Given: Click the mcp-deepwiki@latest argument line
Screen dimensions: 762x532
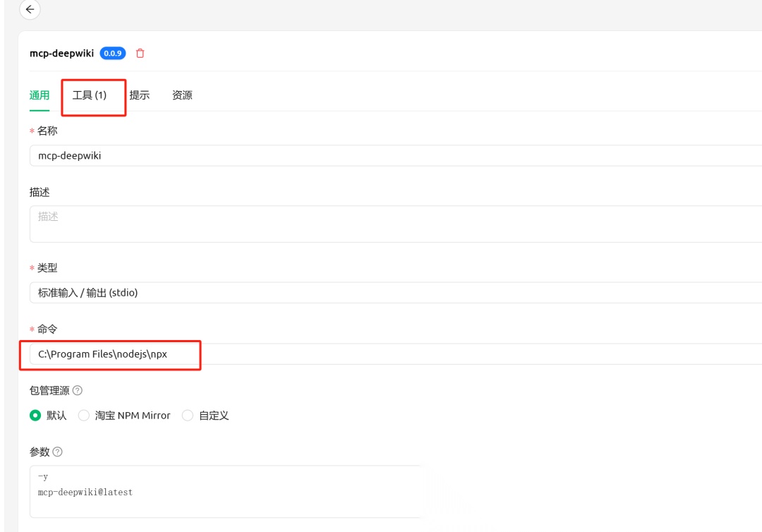Looking at the screenshot, I should tap(85, 492).
